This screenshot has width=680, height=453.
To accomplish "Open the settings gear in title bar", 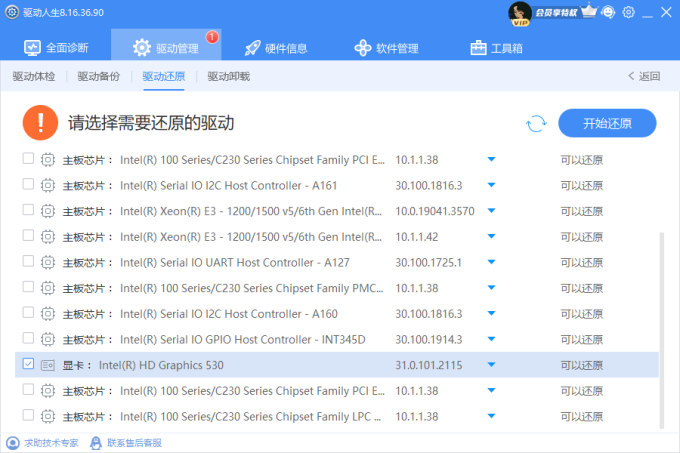I will point(628,12).
